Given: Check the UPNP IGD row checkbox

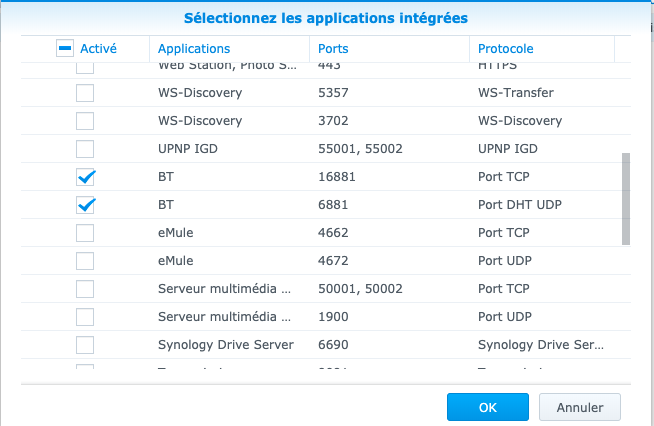Looking at the screenshot, I should tap(86, 149).
